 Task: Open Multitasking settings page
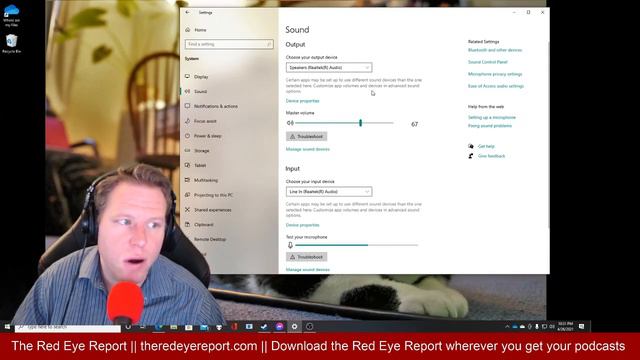[x=206, y=180]
